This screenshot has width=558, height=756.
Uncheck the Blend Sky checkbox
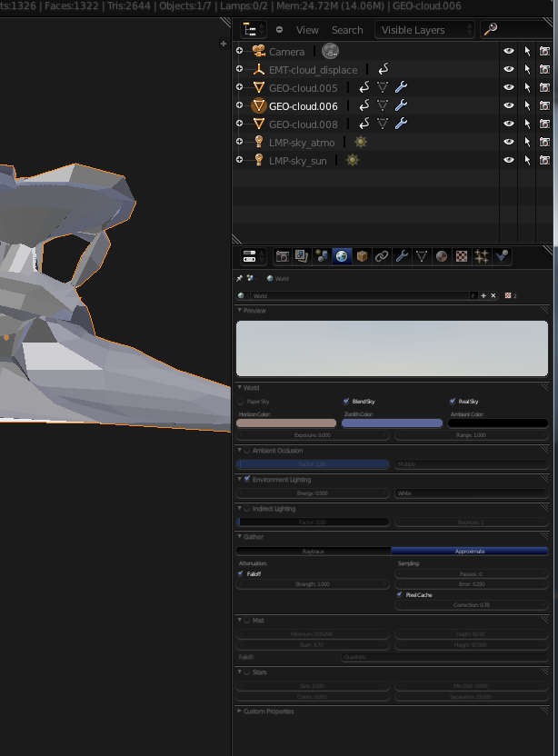click(x=345, y=401)
